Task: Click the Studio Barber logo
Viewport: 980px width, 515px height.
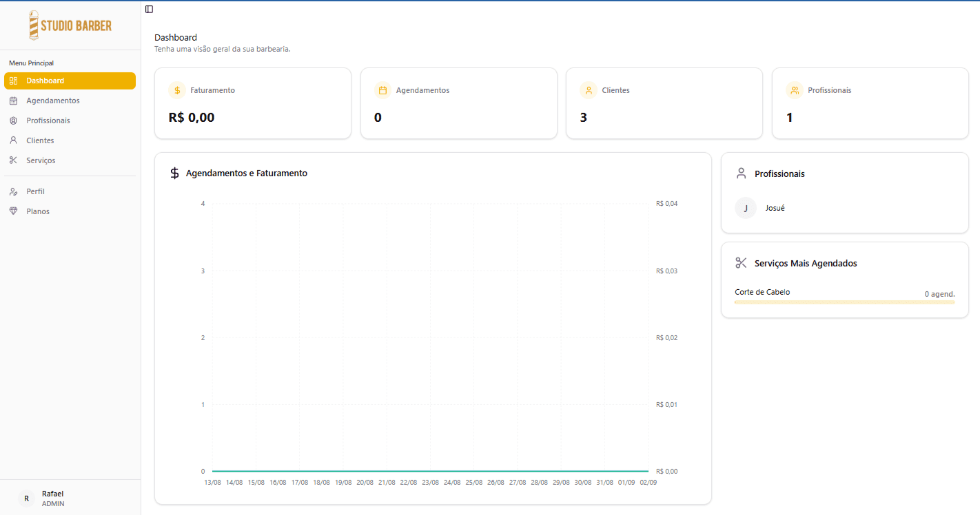Action: click(70, 25)
